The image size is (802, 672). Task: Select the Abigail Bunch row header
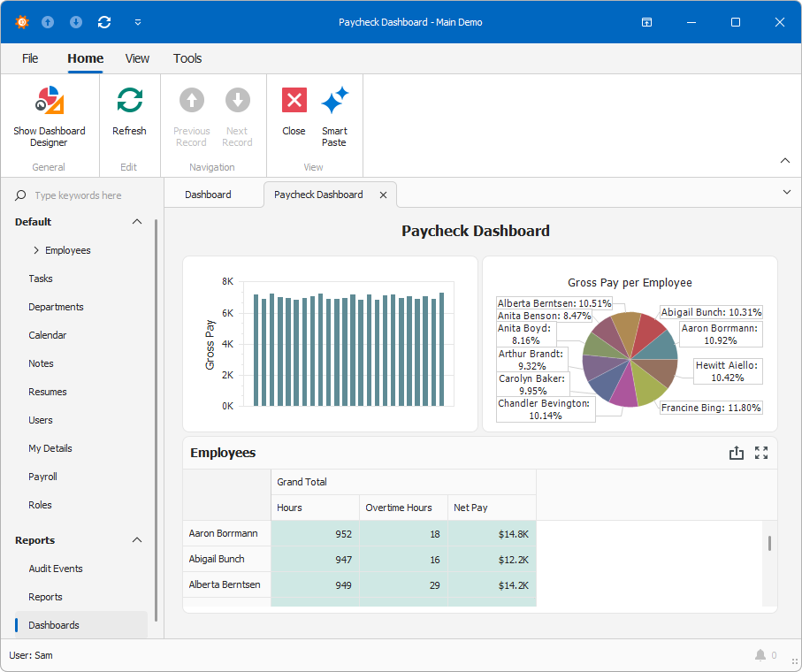point(226,559)
